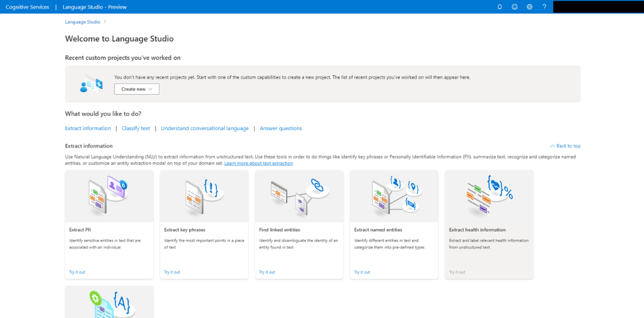Click the partially visible custom extraction card image
The height and width of the screenshot is (318, 644).
pyautogui.click(x=109, y=302)
